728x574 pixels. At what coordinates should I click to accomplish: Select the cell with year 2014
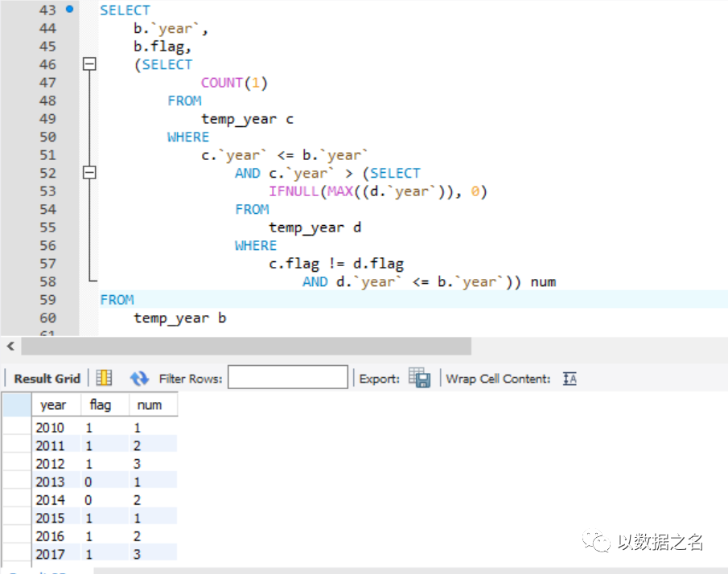tap(56, 500)
